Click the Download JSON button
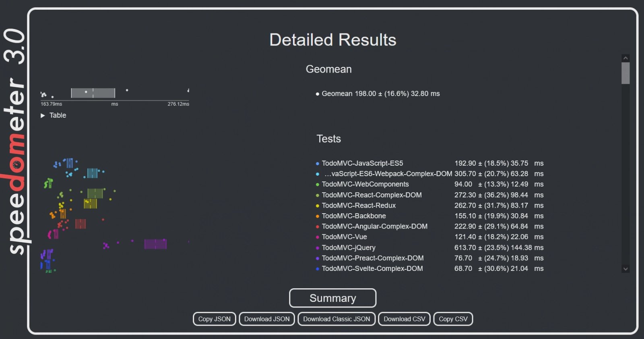 (x=267, y=319)
